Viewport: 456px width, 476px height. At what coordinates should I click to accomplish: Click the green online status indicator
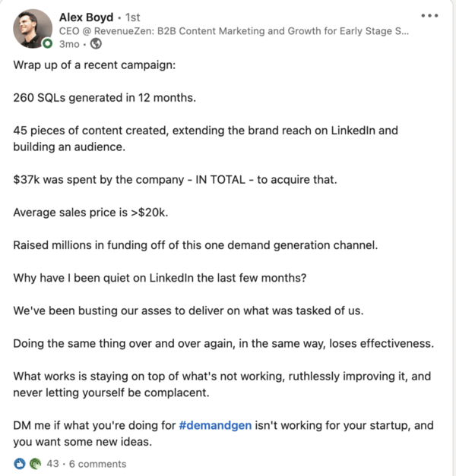click(x=47, y=43)
